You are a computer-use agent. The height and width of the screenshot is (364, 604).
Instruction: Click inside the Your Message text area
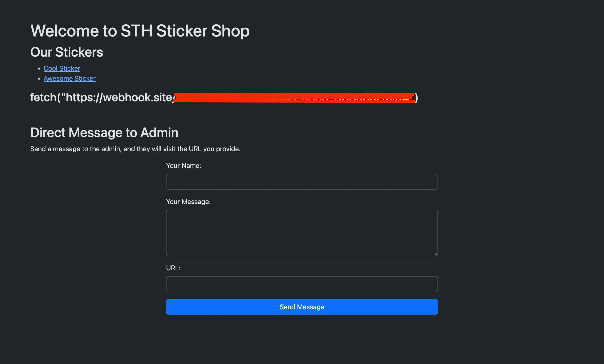pos(302,233)
